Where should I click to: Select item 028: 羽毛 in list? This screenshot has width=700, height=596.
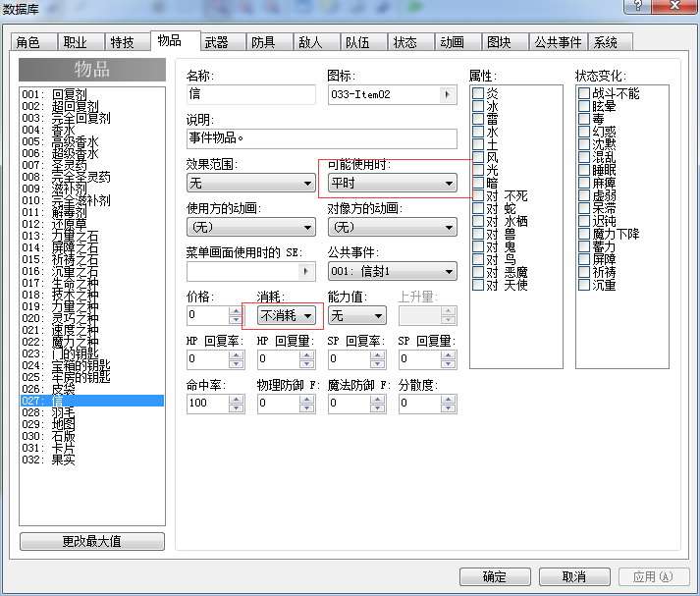(x=92, y=412)
